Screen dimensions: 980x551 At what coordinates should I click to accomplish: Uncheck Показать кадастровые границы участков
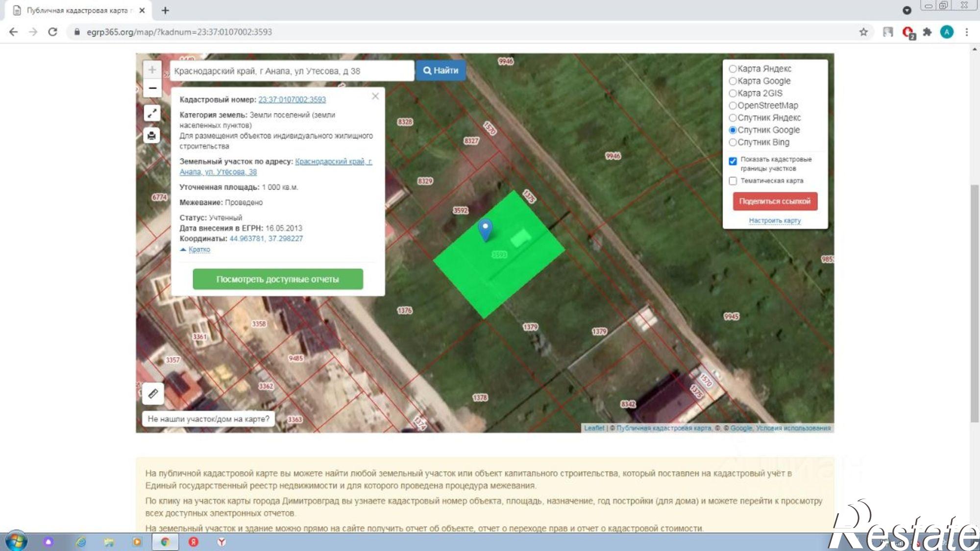click(733, 161)
